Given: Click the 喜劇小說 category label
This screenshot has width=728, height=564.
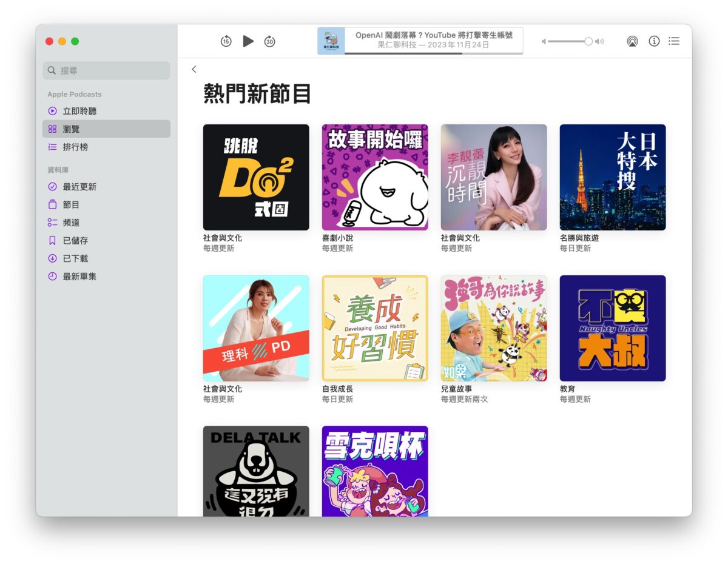Looking at the screenshot, I should [x=338, y=238].
